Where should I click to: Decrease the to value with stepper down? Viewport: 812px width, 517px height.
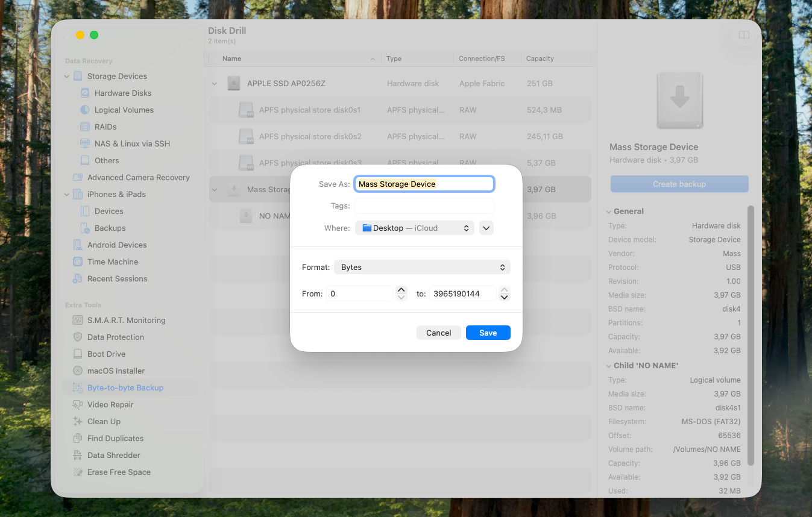pyautogui.click(x=505, y=298)
